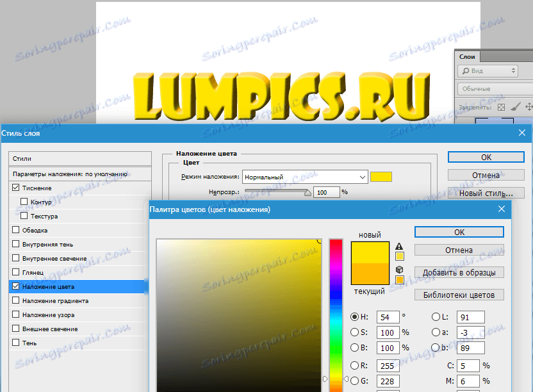Click the H hue value field
Image resolution: width=533 pixels, height=392 pixels.
[x=388, y=317]
